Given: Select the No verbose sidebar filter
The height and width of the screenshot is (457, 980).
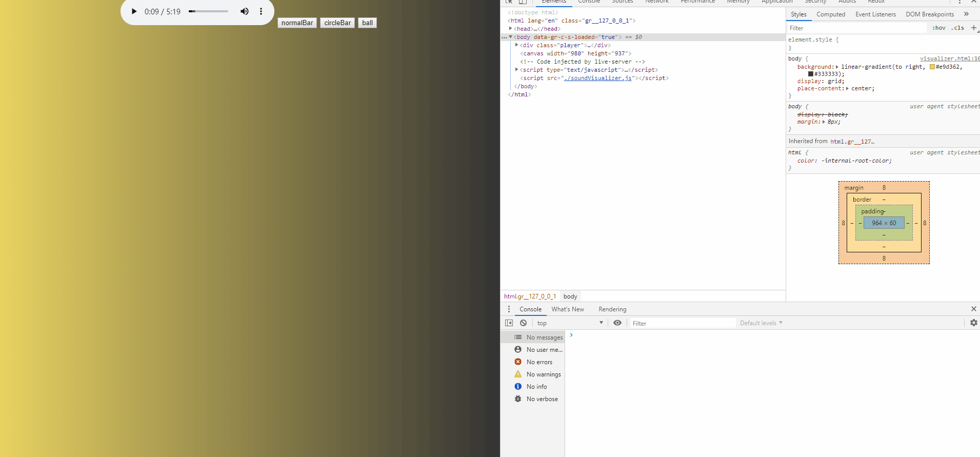Looking at the screenshot, I should coord(532,399).
